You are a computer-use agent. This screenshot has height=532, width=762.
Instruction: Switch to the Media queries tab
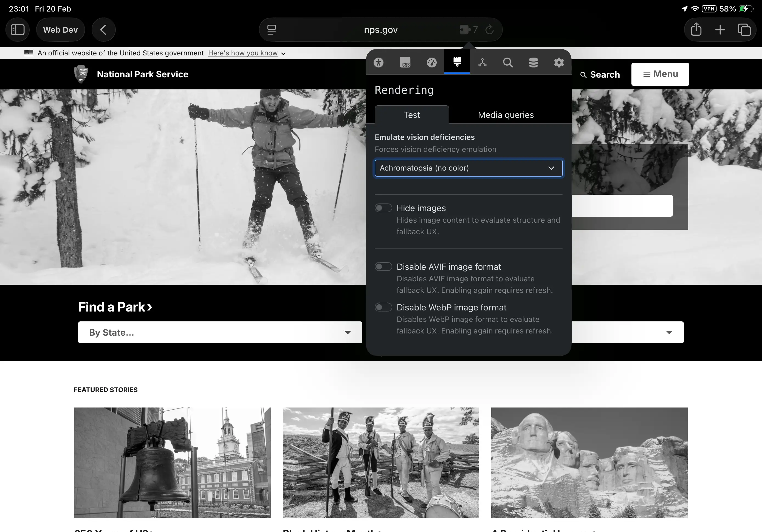[x=505, y=115]
